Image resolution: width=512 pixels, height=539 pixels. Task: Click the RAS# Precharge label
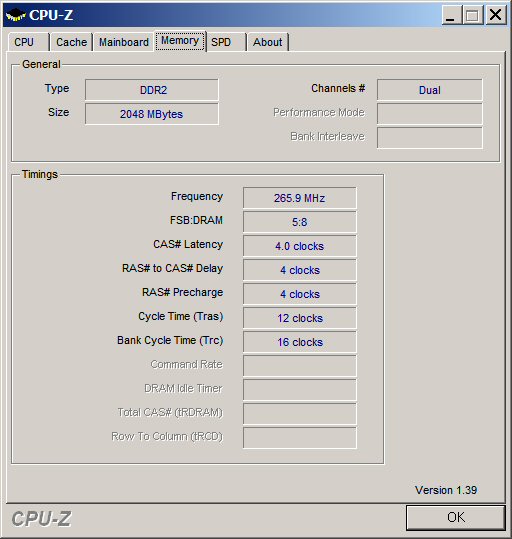pyautogui.click(x=183, y=292)
